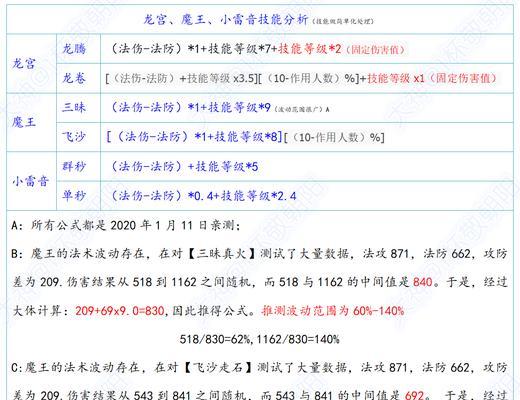Screen dimensions: 520x400
Task: Click the table title 龙宫、魔王、小雷音技能分析
Action: pyautogui.click(x=226, y=20)
